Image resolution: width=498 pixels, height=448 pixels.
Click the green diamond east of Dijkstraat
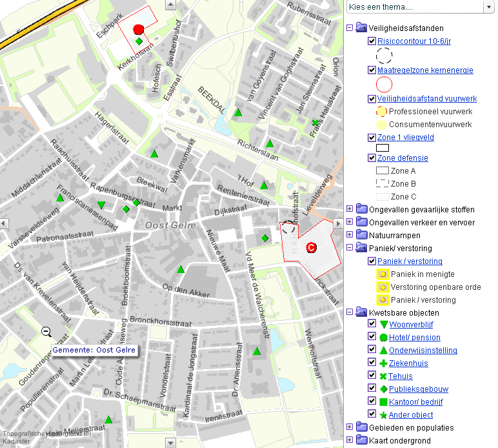[x=264, y=238]
